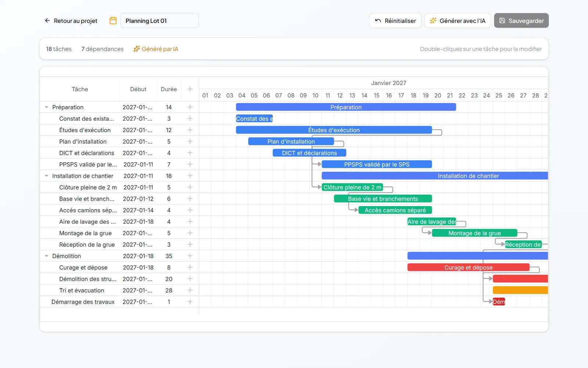The image size is (588, 368).
Task: Click the plus icon on Installation de chantier row
Action: pyautogui.click(x=190, y=176)
